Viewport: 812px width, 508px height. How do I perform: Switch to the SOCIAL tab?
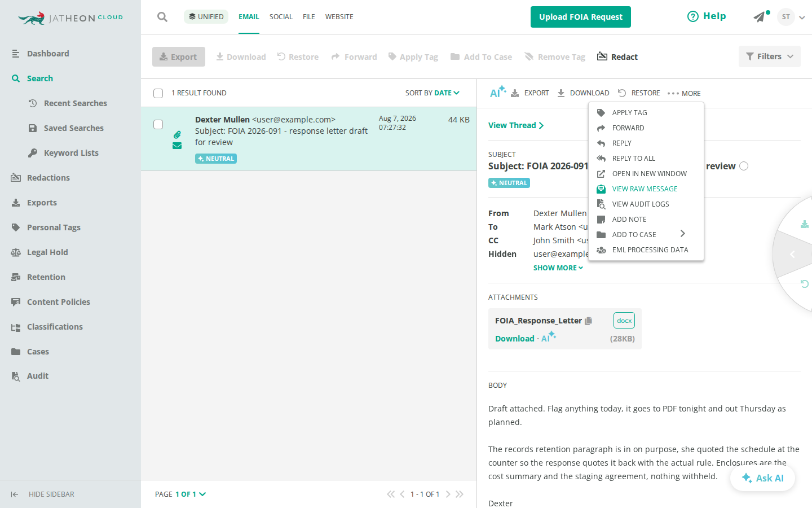(281, 17)
